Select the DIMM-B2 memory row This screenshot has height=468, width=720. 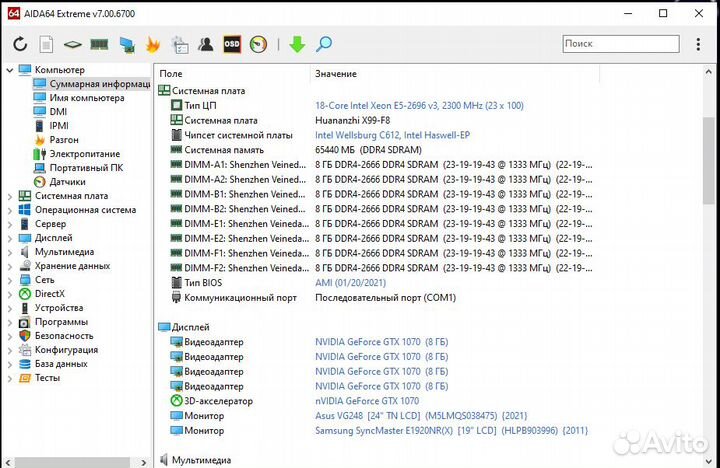pos(381,209)
